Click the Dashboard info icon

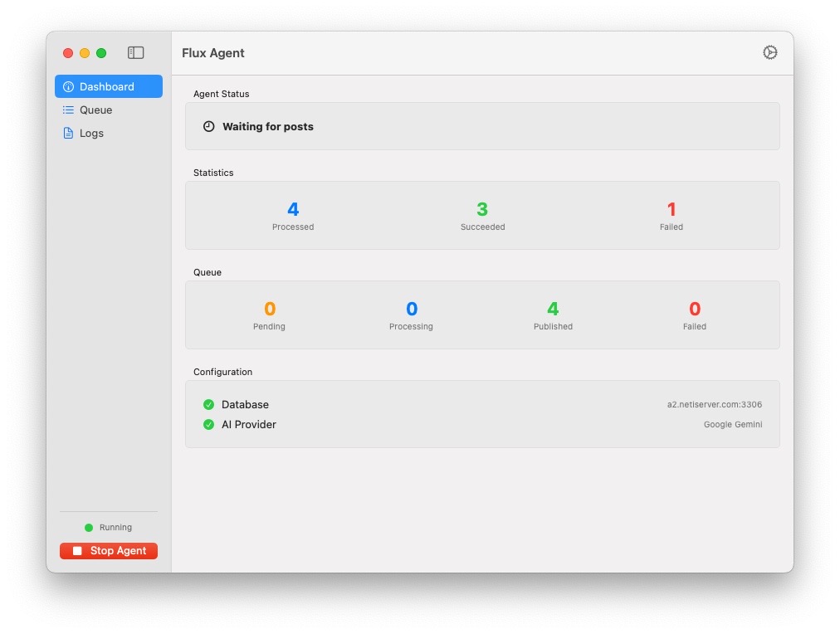[x=68, y=86]
